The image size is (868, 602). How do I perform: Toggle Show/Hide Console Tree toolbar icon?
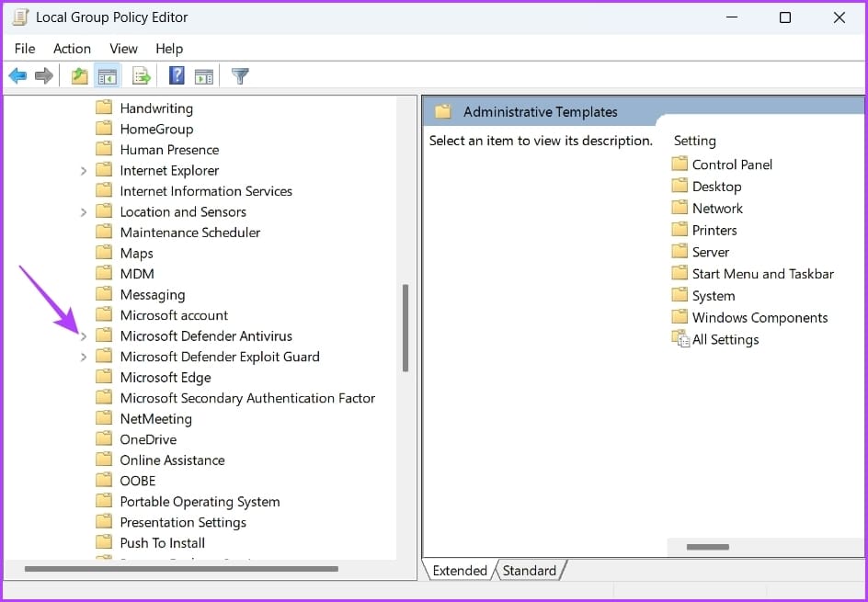click(107, 75)
